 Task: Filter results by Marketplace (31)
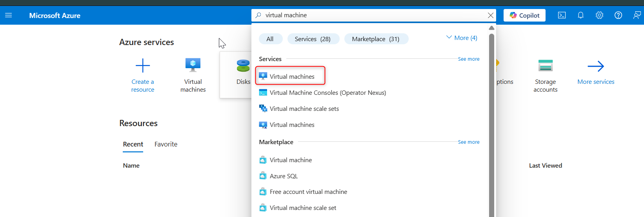[x=376, y=39]
